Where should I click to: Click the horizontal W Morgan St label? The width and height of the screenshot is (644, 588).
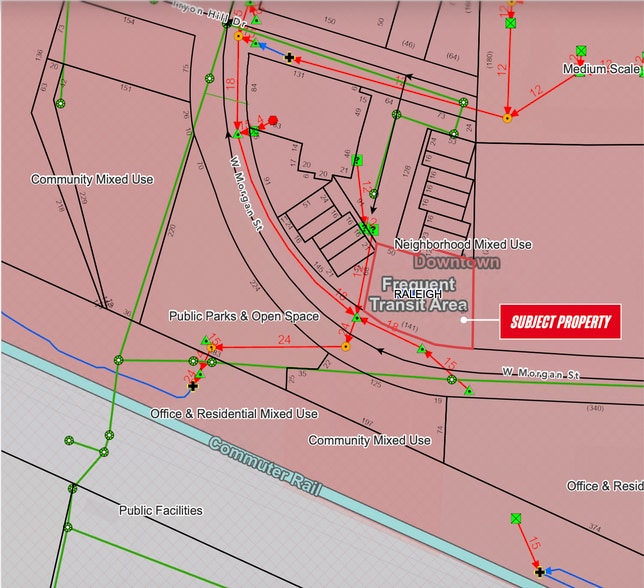[540, 373]
